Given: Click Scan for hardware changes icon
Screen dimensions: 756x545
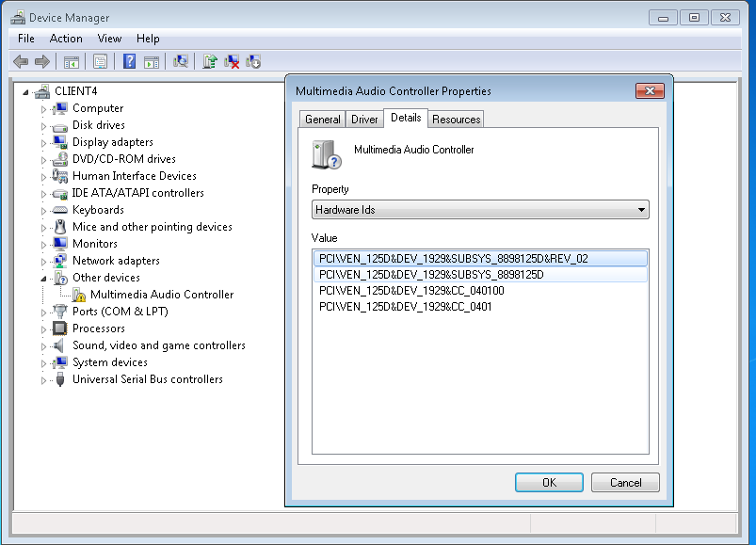Looking at the screenshot, I should 181,61.
